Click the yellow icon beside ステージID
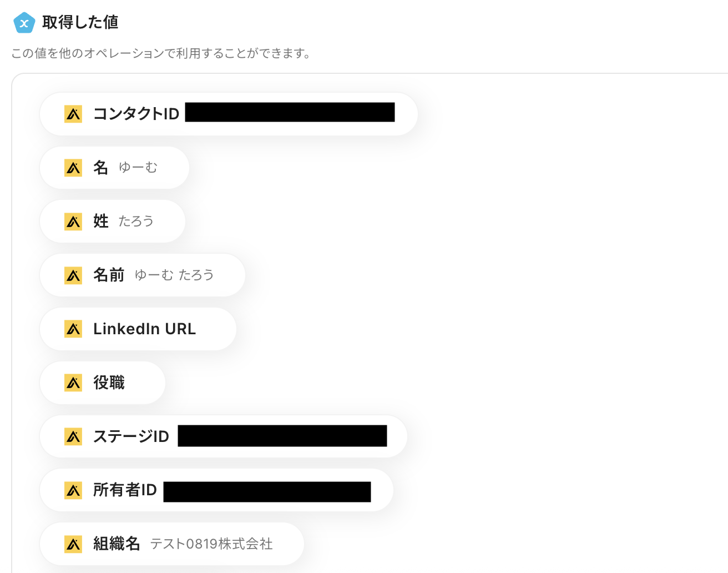The height and width of the screenshot is (573, 728). [73, 437]
